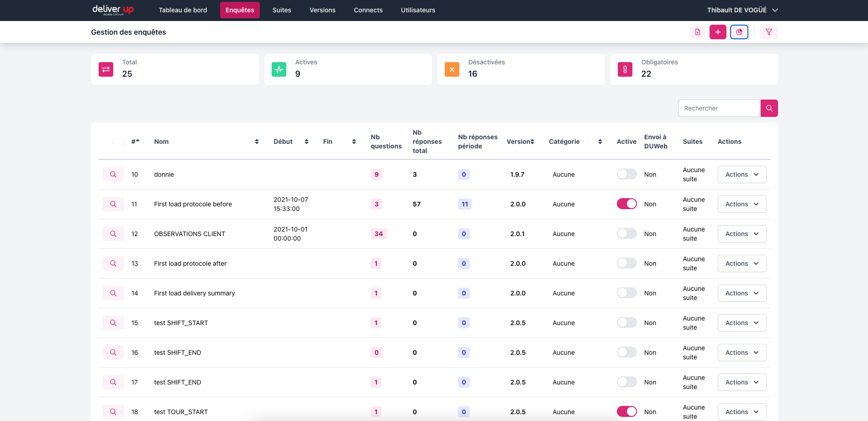868x421 pixels.
Task: Click version 2.0.1 cell
Action: pos(517,234)
